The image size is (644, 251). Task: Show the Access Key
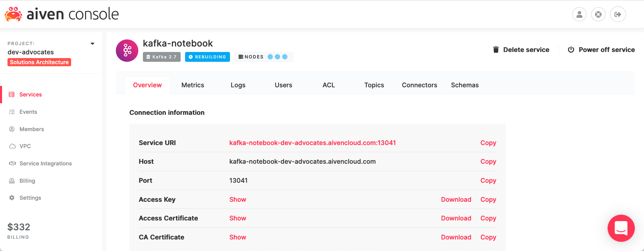click(237, 199)
